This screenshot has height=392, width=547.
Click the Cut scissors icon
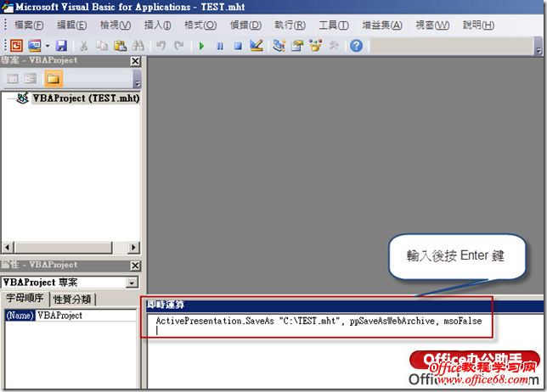84,46
